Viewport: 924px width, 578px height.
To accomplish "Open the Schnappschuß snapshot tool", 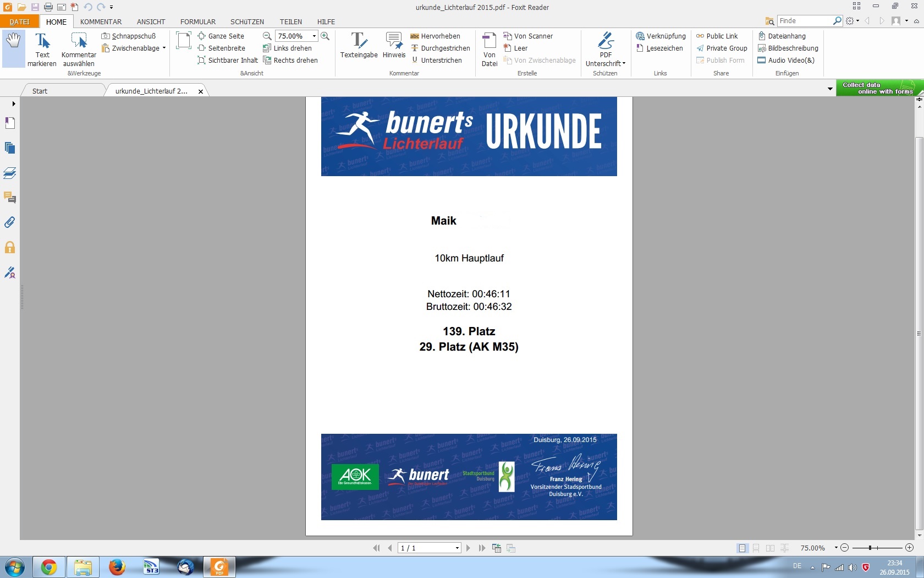I will (129, 36).
